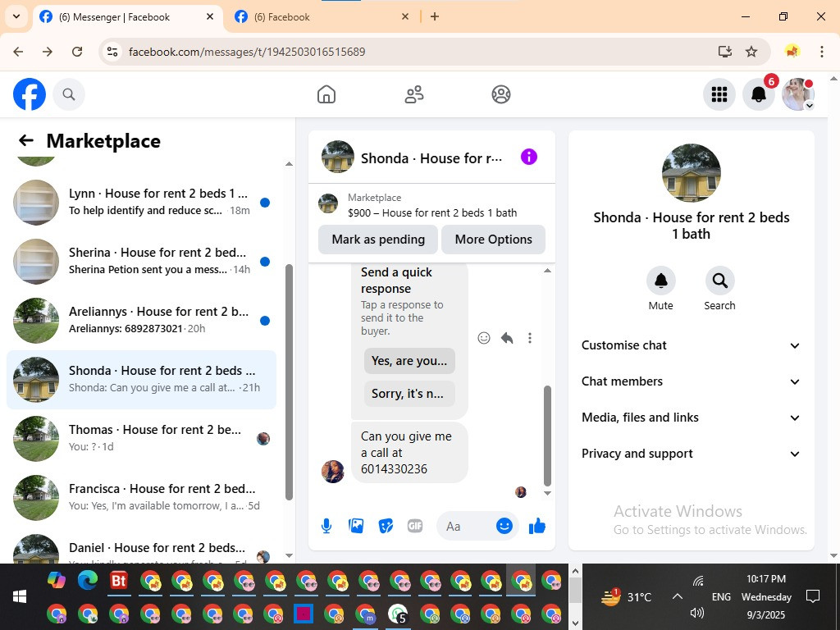Open notifications bell with 6 badge
This screenshot has height=630, width=840.
759,94
